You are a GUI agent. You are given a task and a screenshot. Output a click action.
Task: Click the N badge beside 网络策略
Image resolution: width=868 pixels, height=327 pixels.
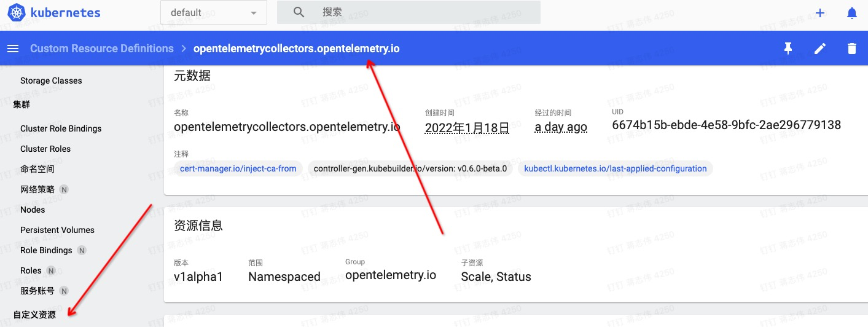(64, 189)
